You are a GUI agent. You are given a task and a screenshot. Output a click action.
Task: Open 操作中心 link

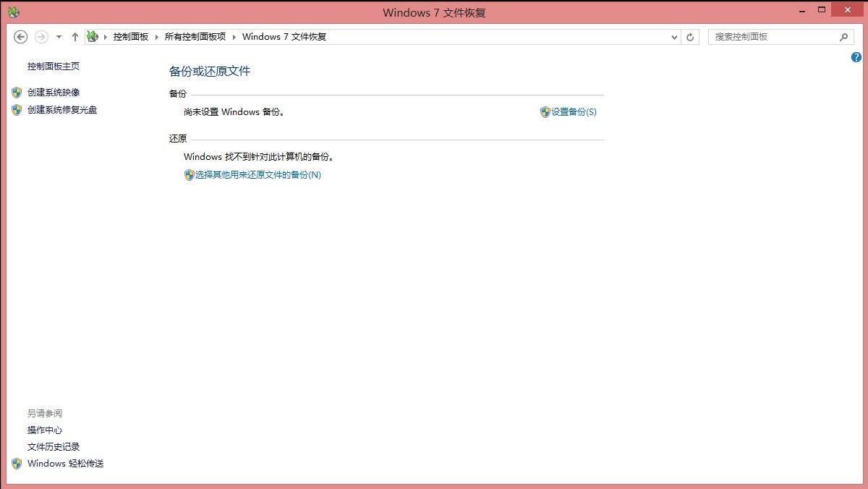45,430
